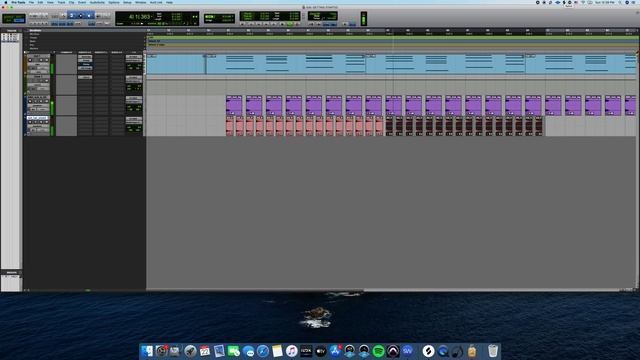This screenshot has height=360, width=640.
Task: Open Safari from the dock
Action: 262,351
